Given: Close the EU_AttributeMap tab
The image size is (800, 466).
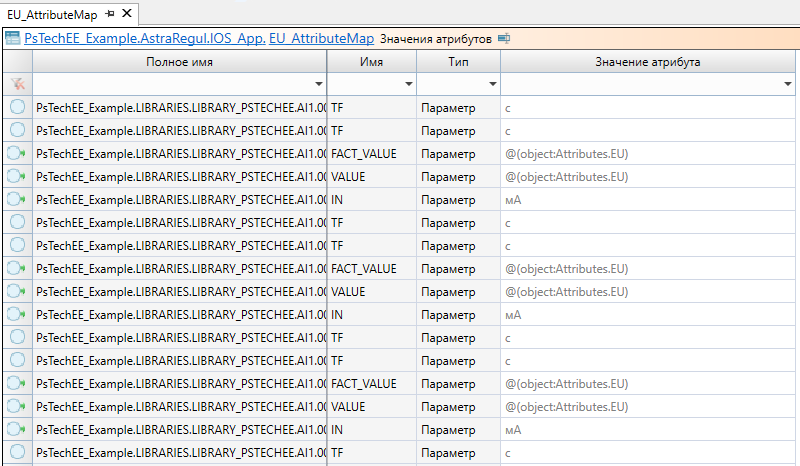Looking at the screenshot, I should [127, 13].
